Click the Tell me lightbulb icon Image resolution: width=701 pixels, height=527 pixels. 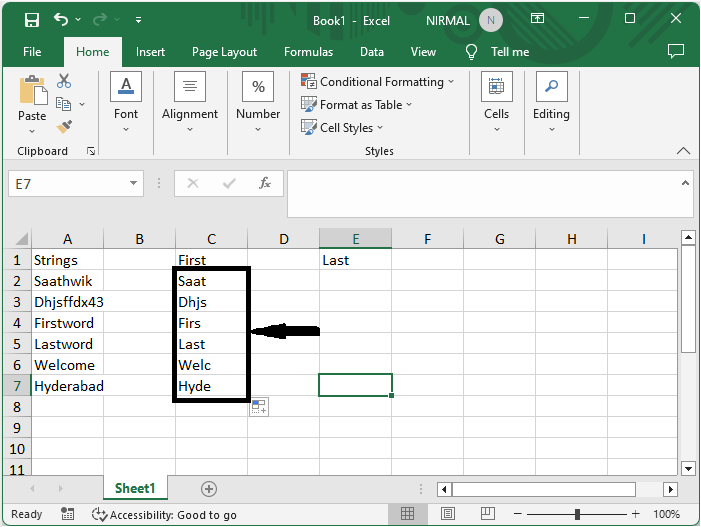[x=472, y=52]
